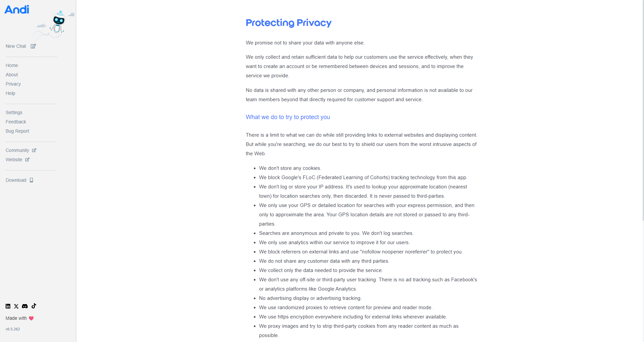Open the Community external link
644x342 pixels.
click(x=18, y=150)
